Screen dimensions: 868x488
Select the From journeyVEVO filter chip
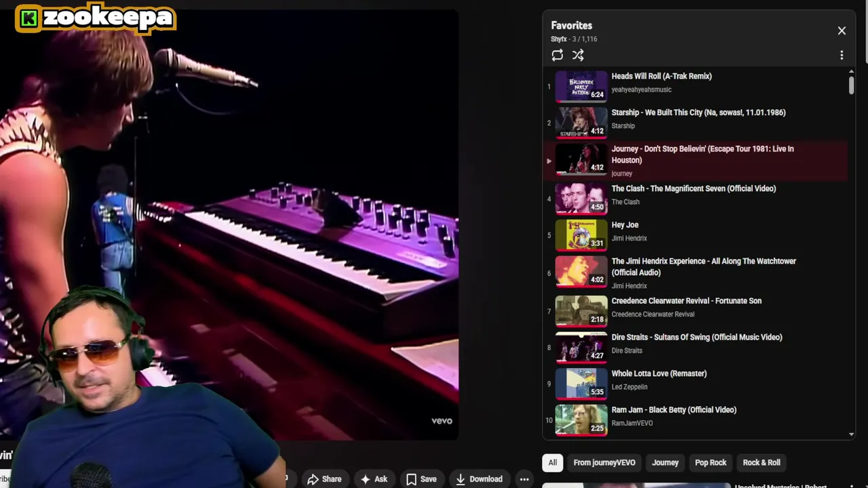pos(604,463)
